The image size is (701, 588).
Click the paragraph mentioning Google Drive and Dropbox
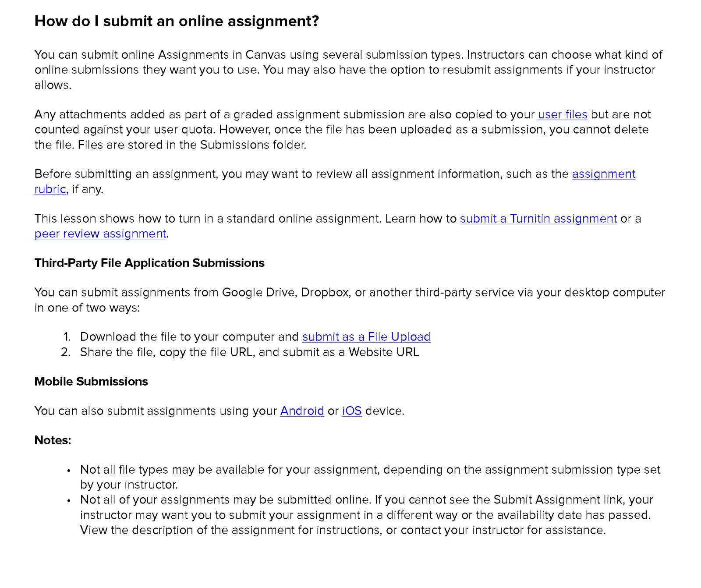coord(350,300)
